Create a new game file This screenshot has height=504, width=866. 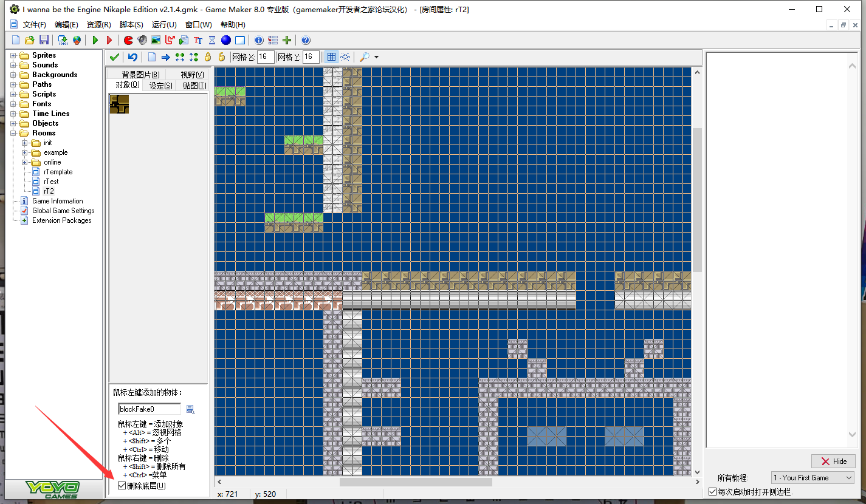click(x=16, y=40)
